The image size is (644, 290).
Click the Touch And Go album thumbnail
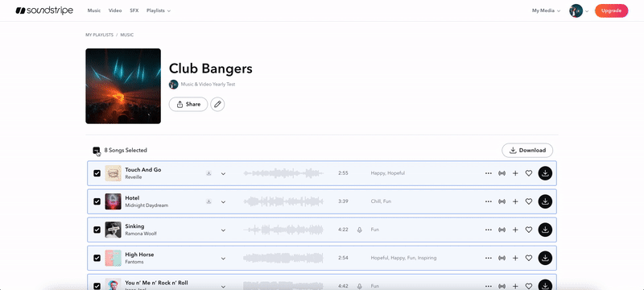click(x=113, y=173)
